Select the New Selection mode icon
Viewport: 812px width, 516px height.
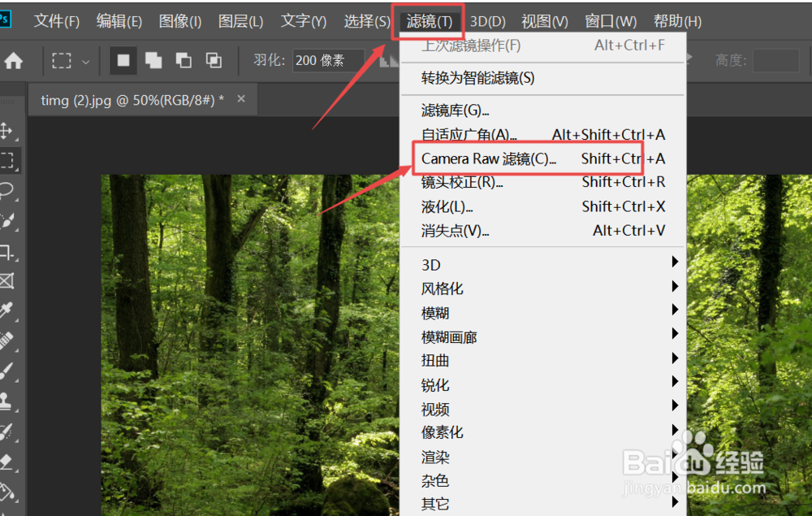123,61
